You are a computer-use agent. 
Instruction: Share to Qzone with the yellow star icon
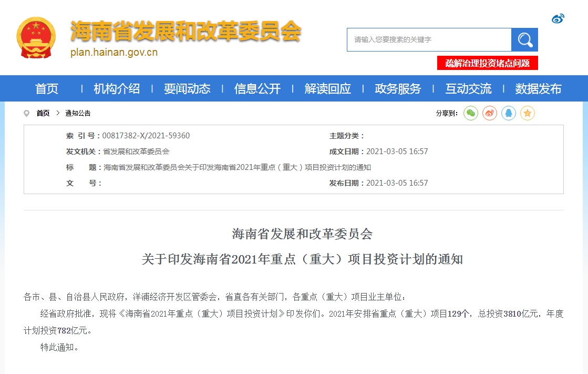pyautogui.click(x=527, y=113)
